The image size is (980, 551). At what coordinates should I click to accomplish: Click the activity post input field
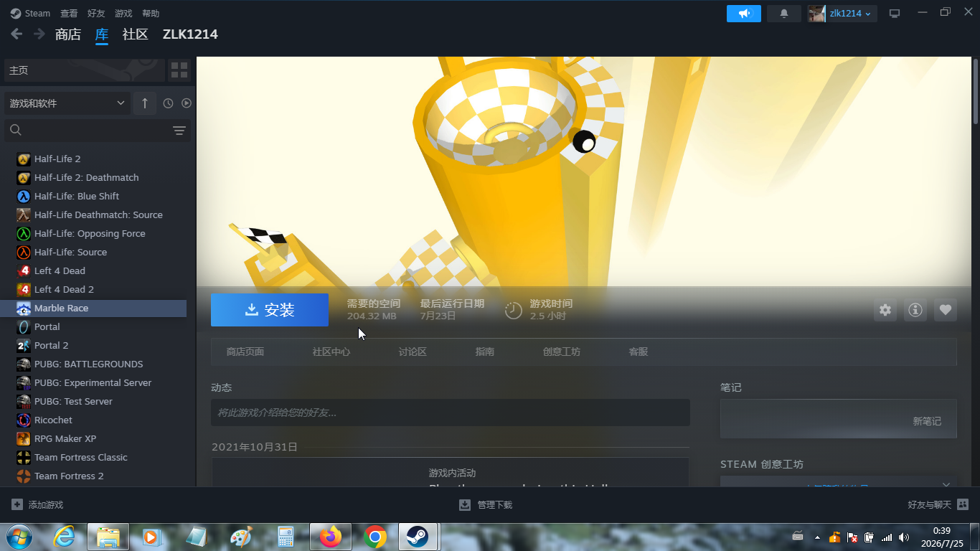pyautogui.click(x=451, y=413)
